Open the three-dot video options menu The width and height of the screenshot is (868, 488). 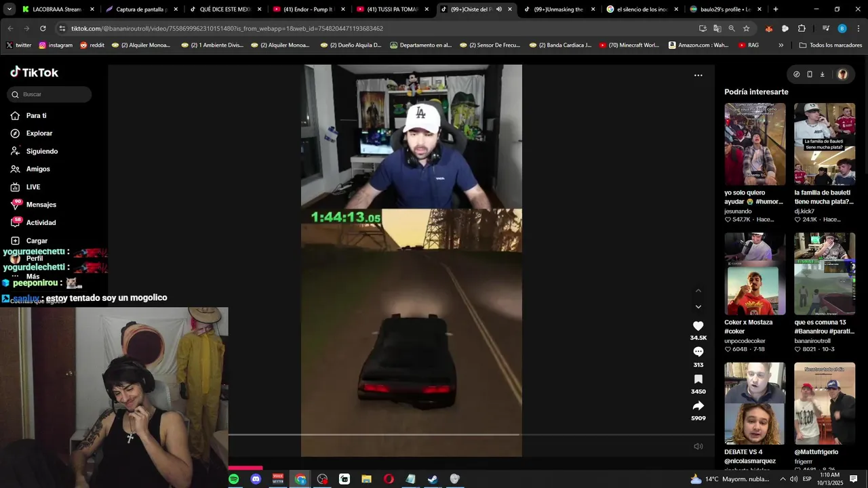coord(698,75)
